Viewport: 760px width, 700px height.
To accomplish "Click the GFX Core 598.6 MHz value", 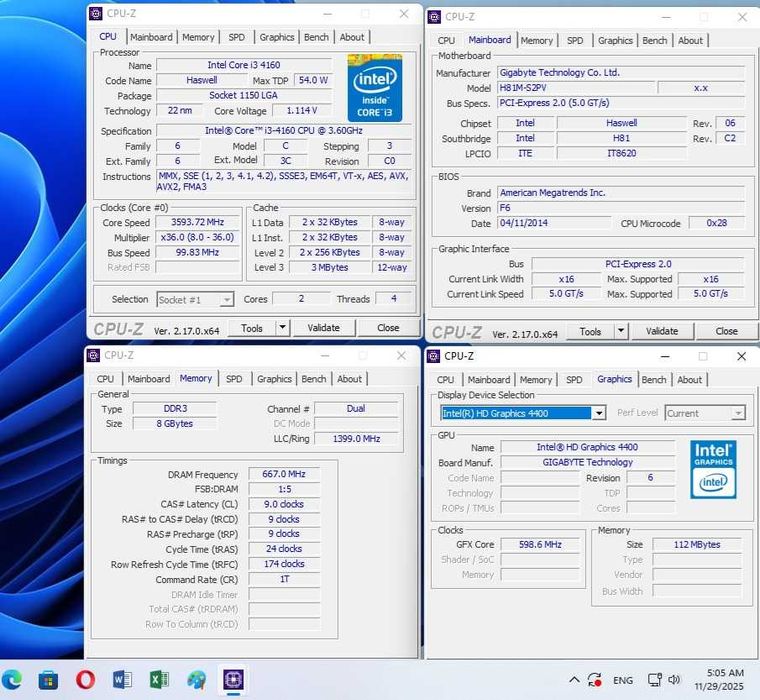I will coord(540,544).
